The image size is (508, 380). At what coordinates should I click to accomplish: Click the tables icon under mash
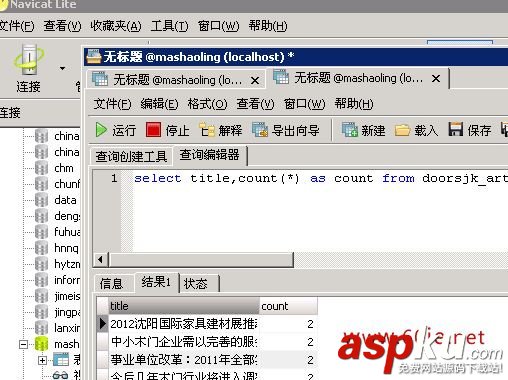tap(61, 360)
